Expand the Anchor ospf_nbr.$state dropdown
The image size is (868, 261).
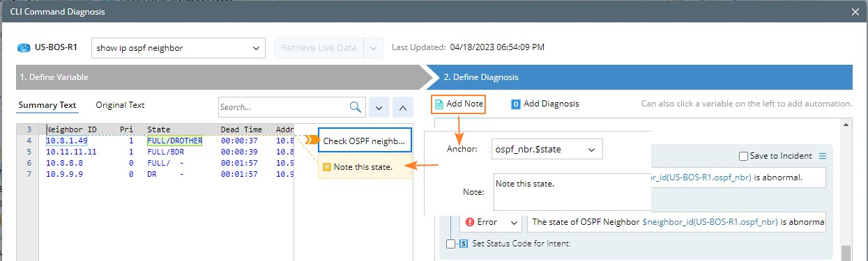point(547,149)
